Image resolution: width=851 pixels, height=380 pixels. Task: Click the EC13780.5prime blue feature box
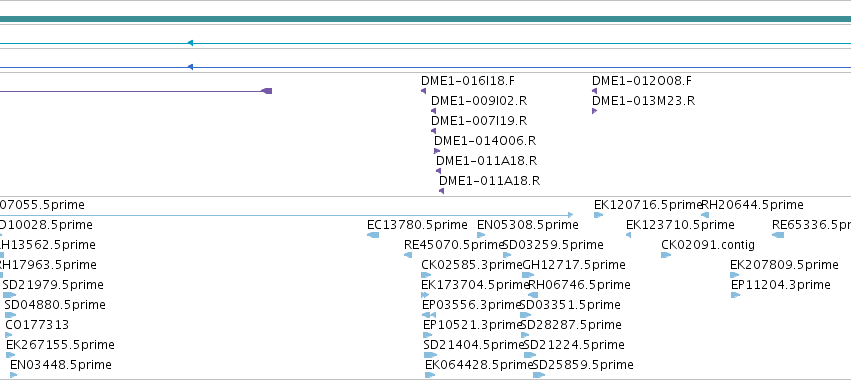point(373,235)
